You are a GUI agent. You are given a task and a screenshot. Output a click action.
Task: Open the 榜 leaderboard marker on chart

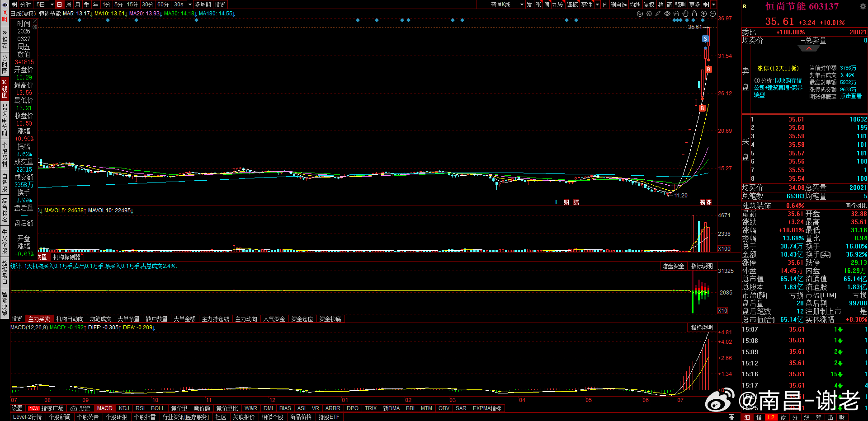(703, 202)
